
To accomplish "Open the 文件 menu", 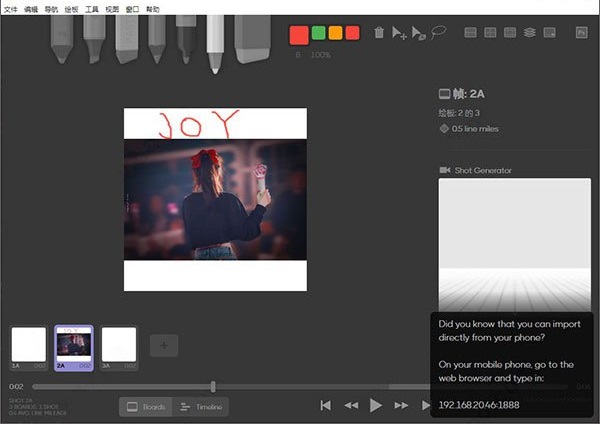I will pyautogui.click(x=11, y=7).
